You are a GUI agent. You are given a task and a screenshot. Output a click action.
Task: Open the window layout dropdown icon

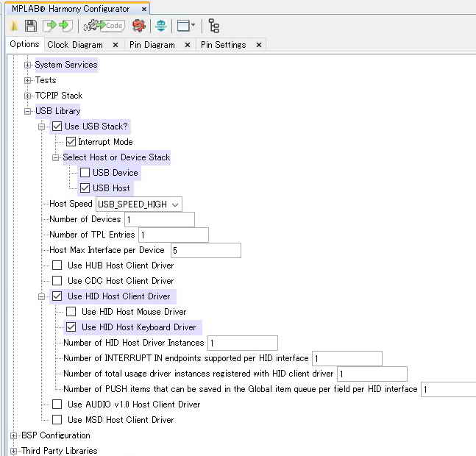pyautogui.click(x=186, y=26)
